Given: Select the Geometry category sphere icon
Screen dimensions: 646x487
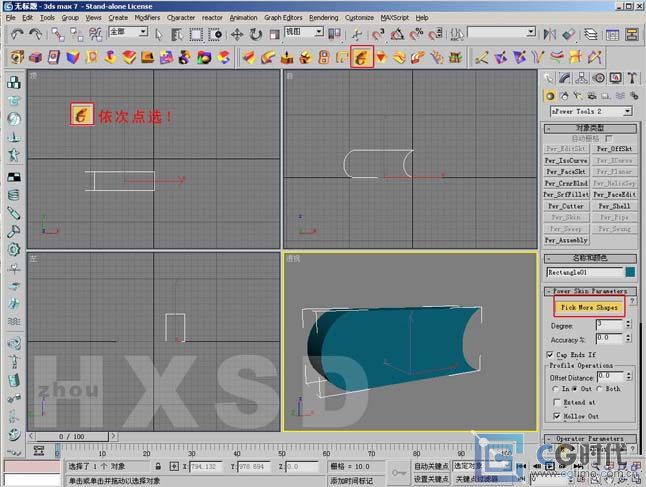Looking at the screenshot, I should pyautogui.click(x=550, y=96).
